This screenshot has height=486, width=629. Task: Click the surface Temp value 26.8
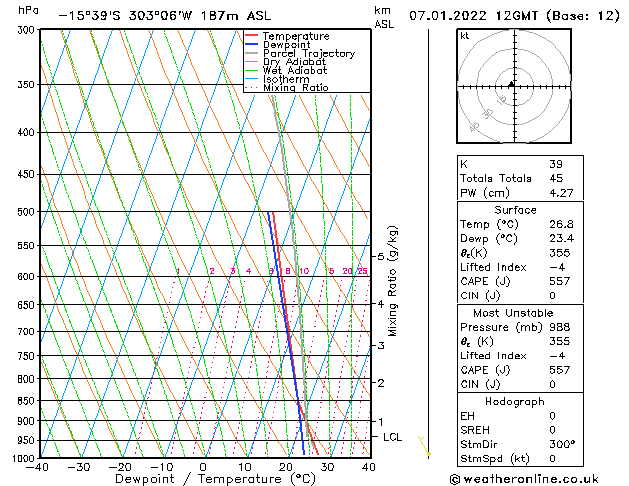pos(561,224)
